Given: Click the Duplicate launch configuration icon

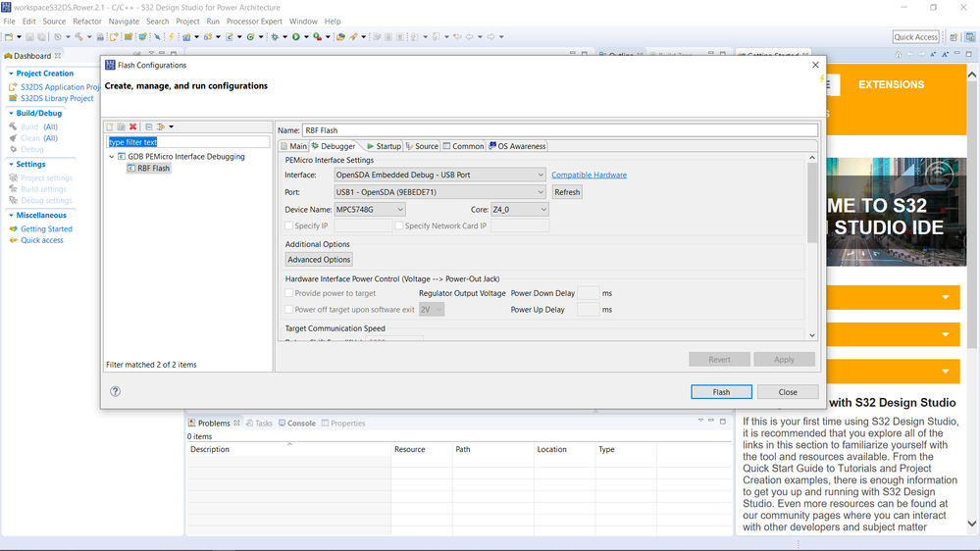Looking at the screenshot, I should (122, 126).
